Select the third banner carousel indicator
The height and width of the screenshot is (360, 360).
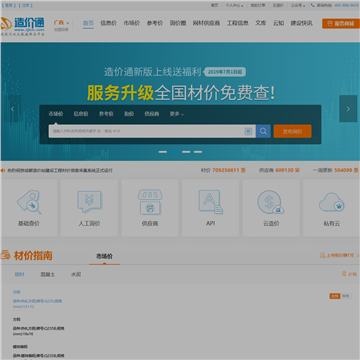click(x=186, y=152)
